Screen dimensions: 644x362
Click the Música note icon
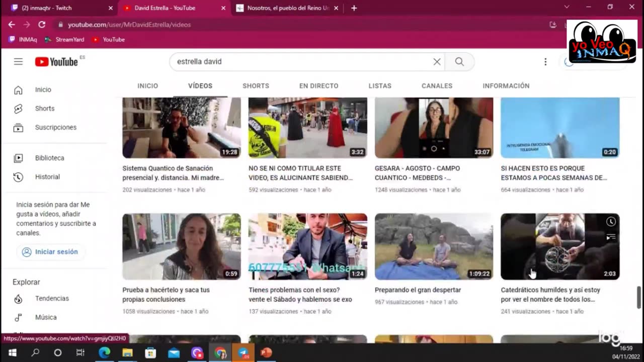[18, 318]
